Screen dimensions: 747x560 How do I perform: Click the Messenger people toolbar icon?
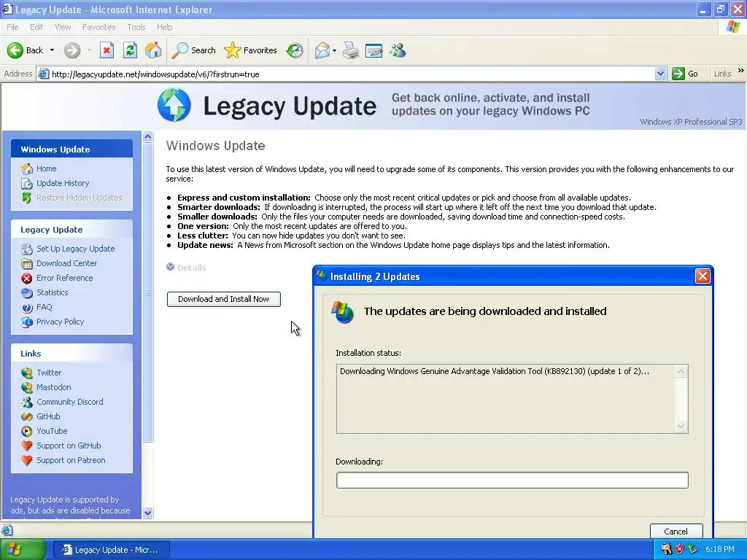tap(398, 50)
